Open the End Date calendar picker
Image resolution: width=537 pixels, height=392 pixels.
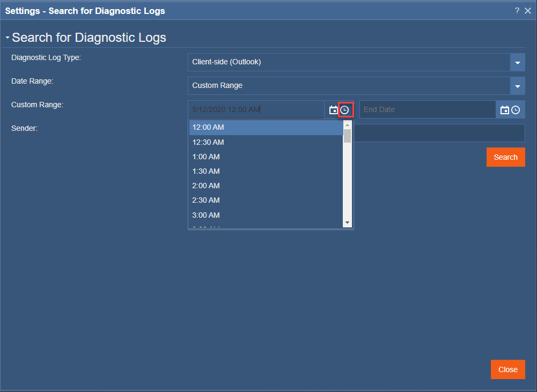504,109
